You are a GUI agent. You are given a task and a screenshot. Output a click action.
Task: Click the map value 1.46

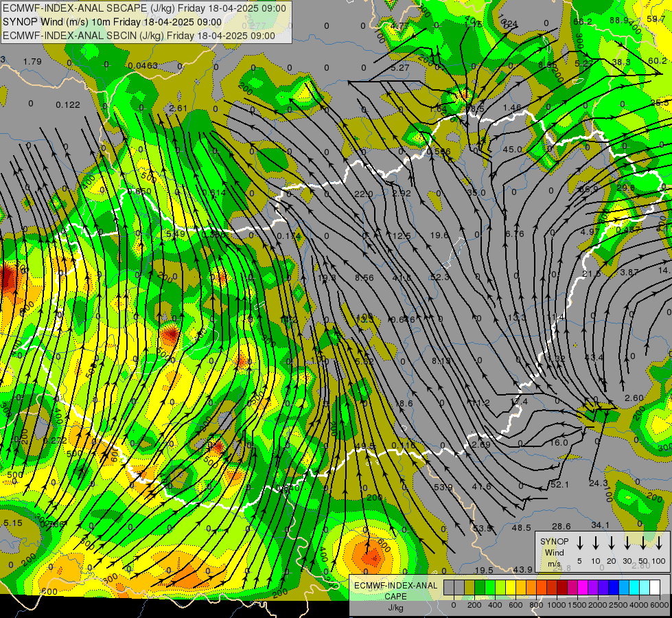[x=512, y=108]
